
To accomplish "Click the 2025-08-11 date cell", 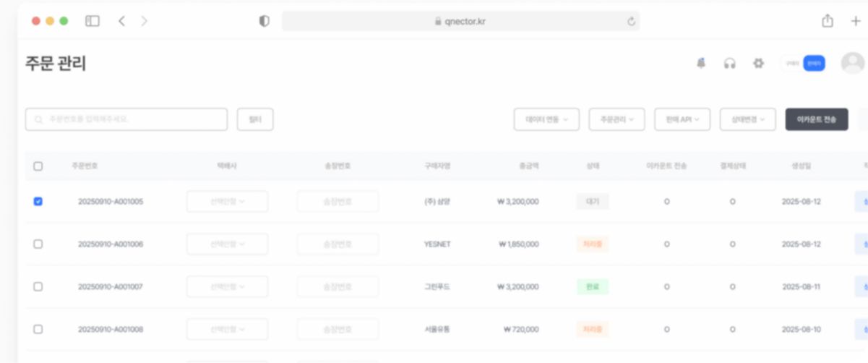I will (x=801, y=287).
